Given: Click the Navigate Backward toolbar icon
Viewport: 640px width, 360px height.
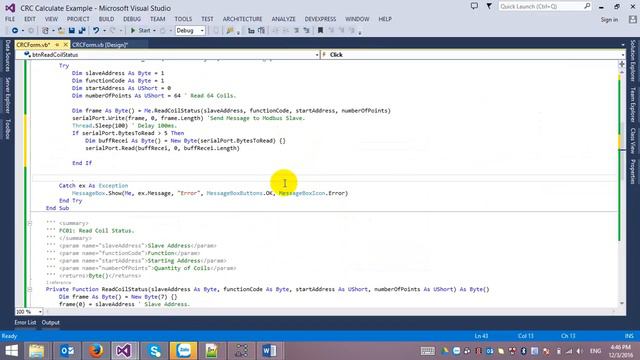Looking at the screenshot, I should (15, 31).
